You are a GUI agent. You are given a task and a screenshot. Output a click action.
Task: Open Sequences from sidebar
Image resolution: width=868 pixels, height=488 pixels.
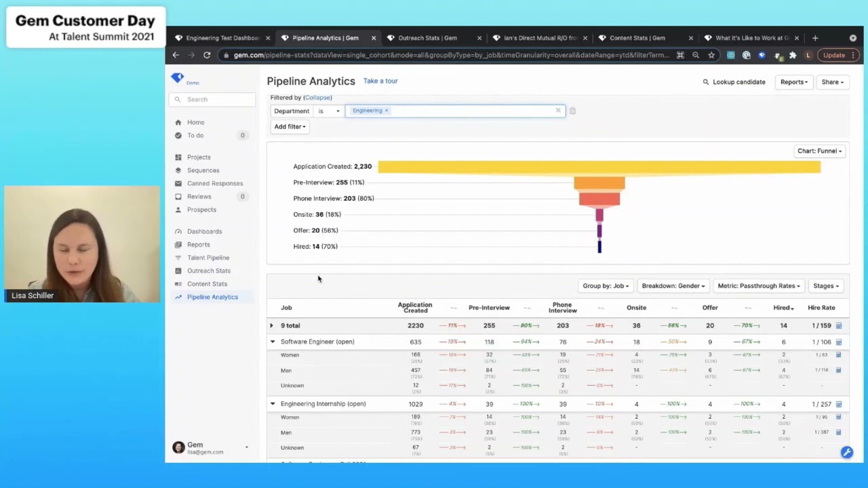coord(203,170)
